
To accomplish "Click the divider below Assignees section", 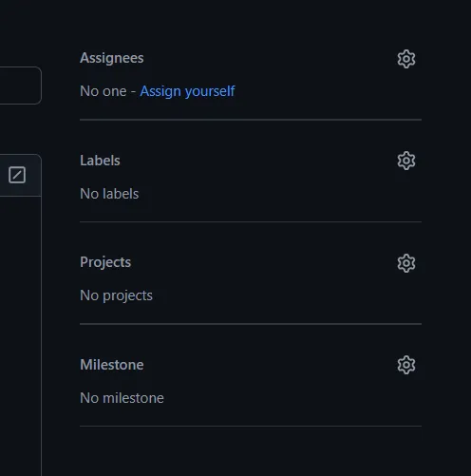I will pos(251,120).
